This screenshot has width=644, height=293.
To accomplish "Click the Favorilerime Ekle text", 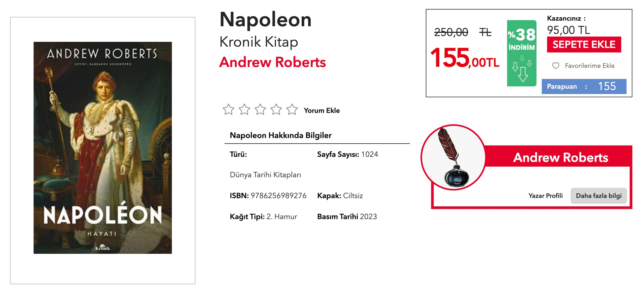I will 589,66.
